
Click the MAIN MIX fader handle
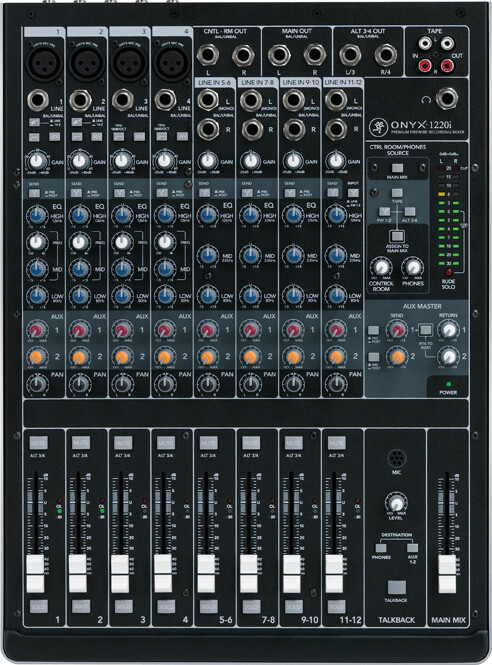click(447, 573)
